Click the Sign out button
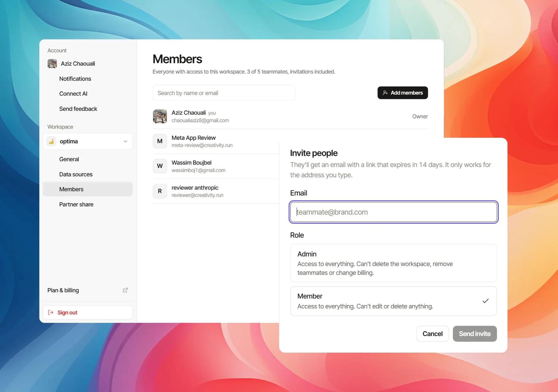Screen dimensions: 558x392 88,312
